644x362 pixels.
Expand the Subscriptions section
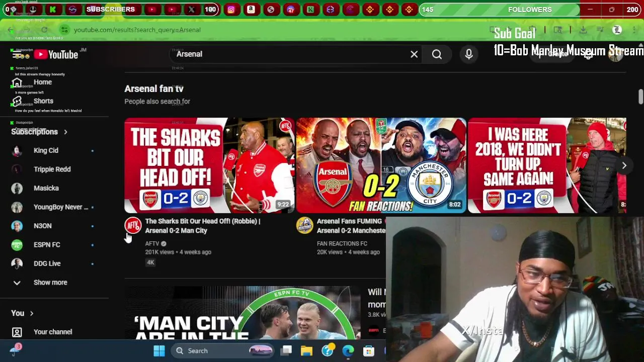point(39,132)
